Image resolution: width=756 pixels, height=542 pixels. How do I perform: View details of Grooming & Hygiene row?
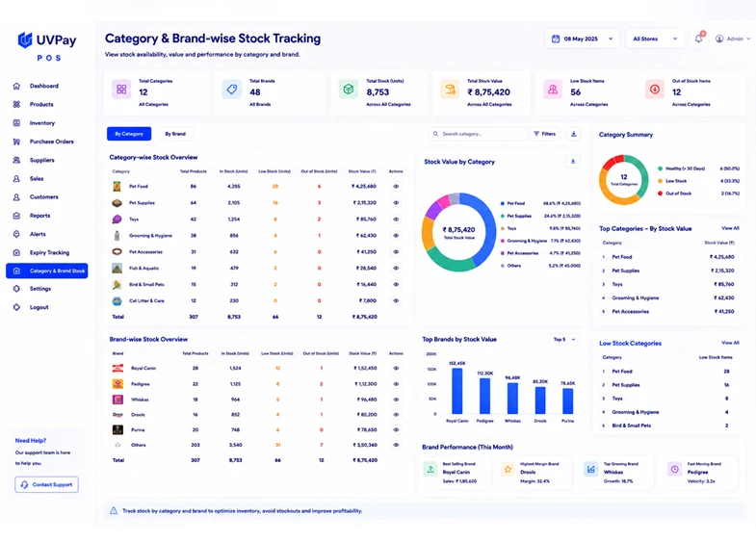pos(396,236)
